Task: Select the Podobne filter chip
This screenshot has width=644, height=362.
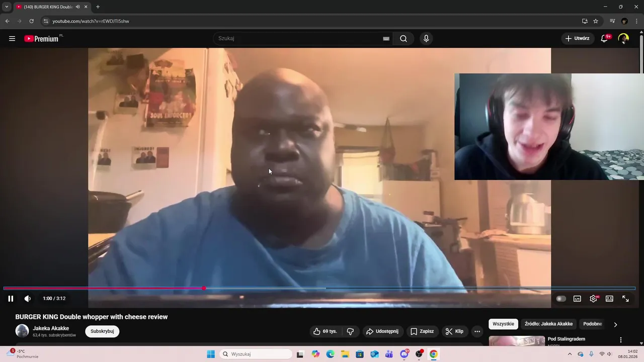Action: [x=593, y=324]
